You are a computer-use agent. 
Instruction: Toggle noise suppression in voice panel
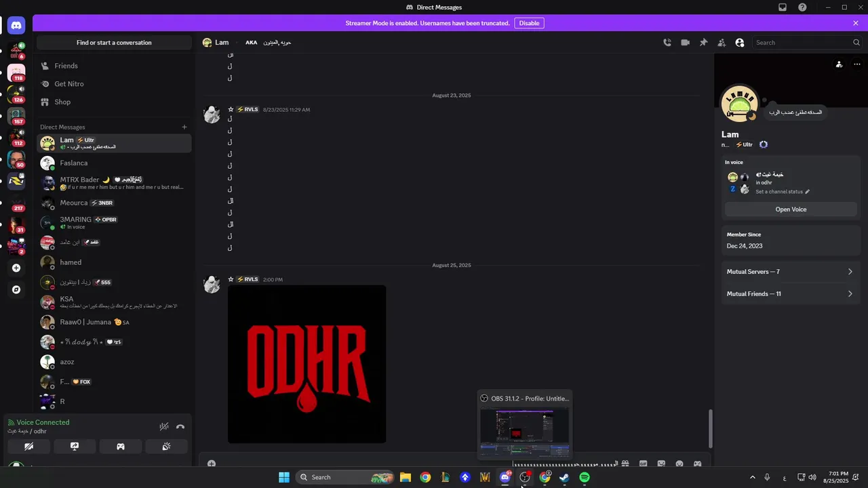click(x=163, y=426)
